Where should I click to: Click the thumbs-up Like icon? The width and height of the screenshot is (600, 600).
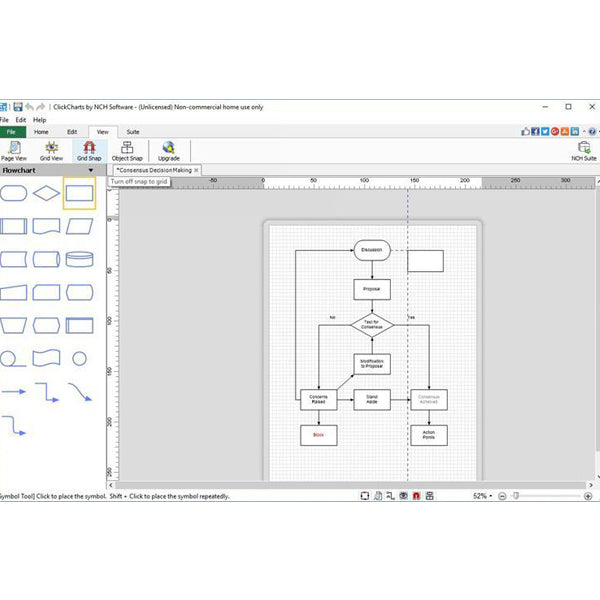(525, 132)
